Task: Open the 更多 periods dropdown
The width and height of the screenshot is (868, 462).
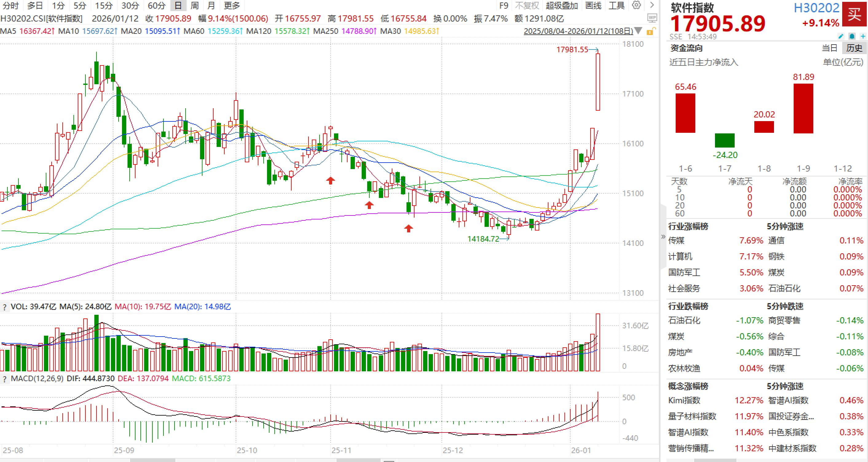Action: (x=232, y=6)
